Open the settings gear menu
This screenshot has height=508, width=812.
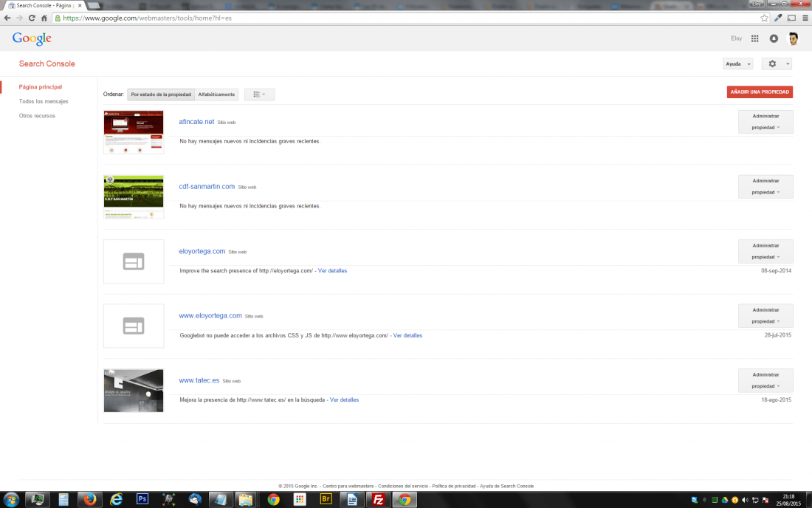(777, 63)
